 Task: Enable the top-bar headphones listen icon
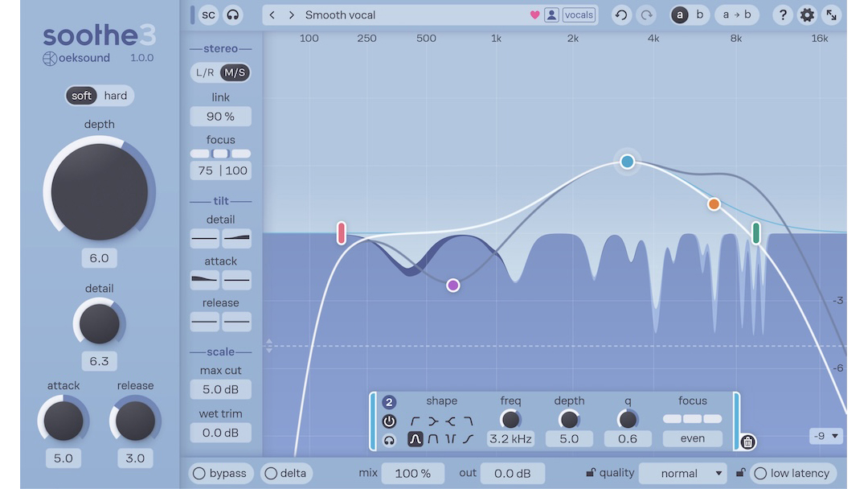[233, 15]
